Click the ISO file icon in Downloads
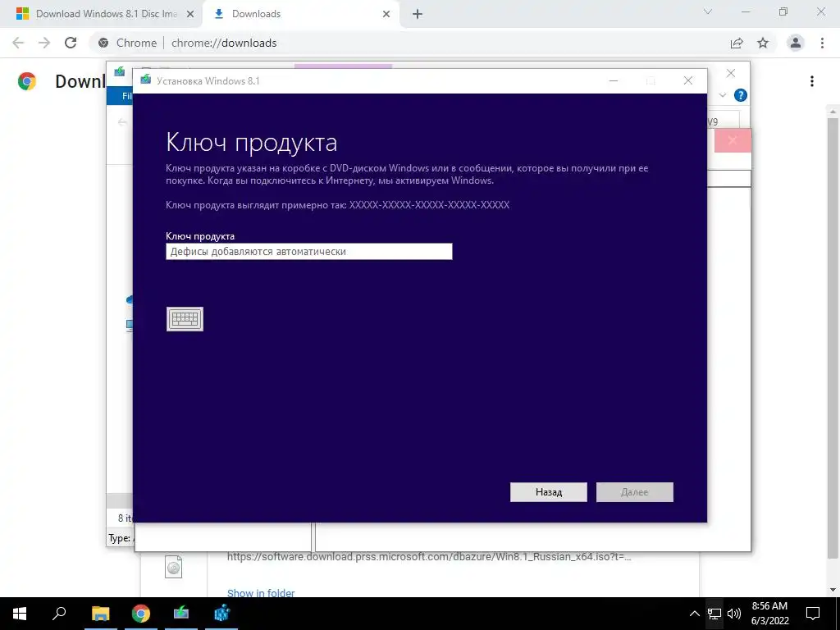This screenshot has height=630, width=840. (x=174, y=567)
